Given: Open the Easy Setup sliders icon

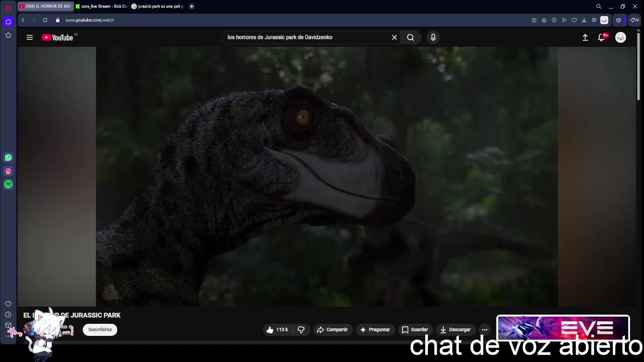Looking at the screenshot, I should [594, 20].
